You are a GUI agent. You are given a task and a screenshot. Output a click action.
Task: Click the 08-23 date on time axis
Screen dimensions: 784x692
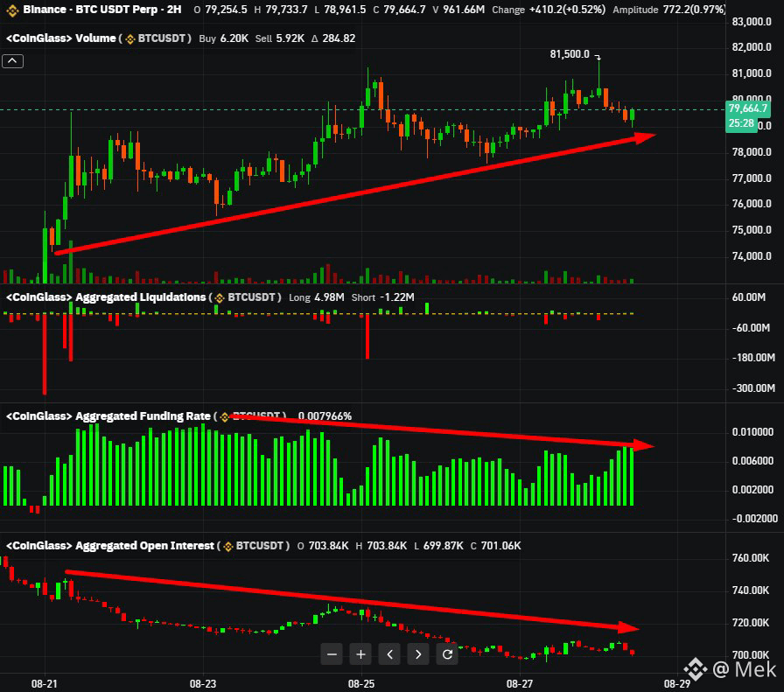[x=203, y=683]
